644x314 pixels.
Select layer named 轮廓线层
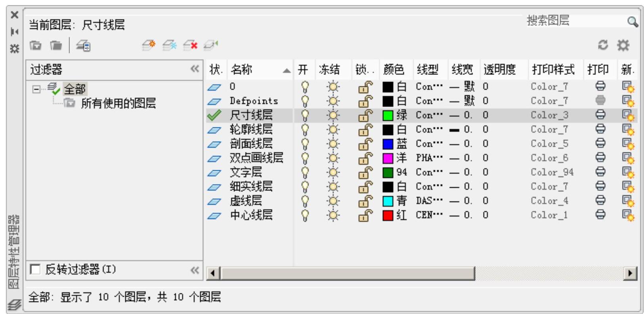(x=251, y=129)
